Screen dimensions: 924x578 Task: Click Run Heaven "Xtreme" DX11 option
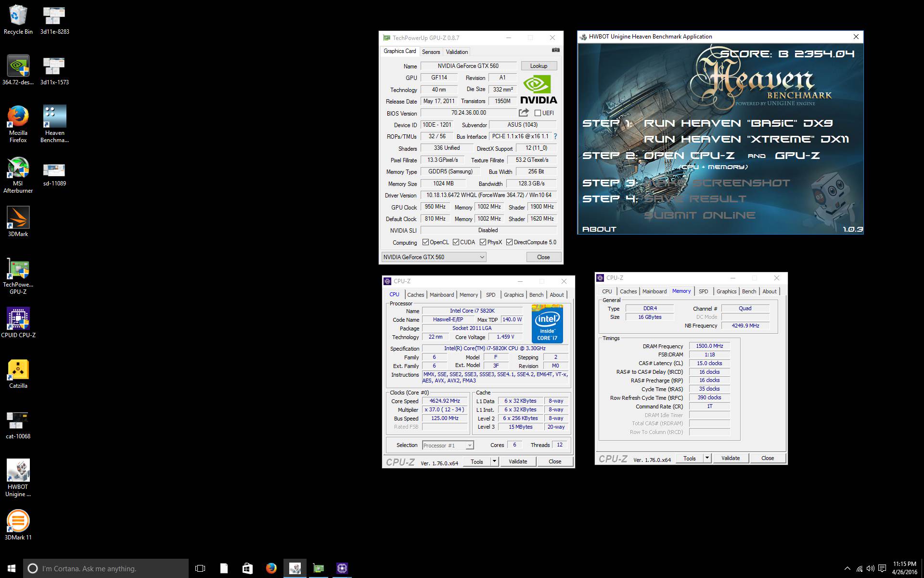(746, 139)
